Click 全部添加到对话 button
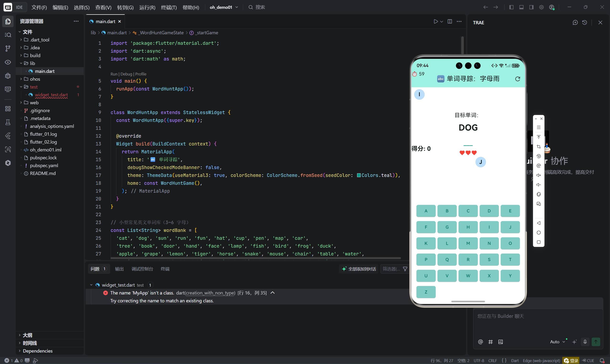610x364 pixels. [359, 269]
